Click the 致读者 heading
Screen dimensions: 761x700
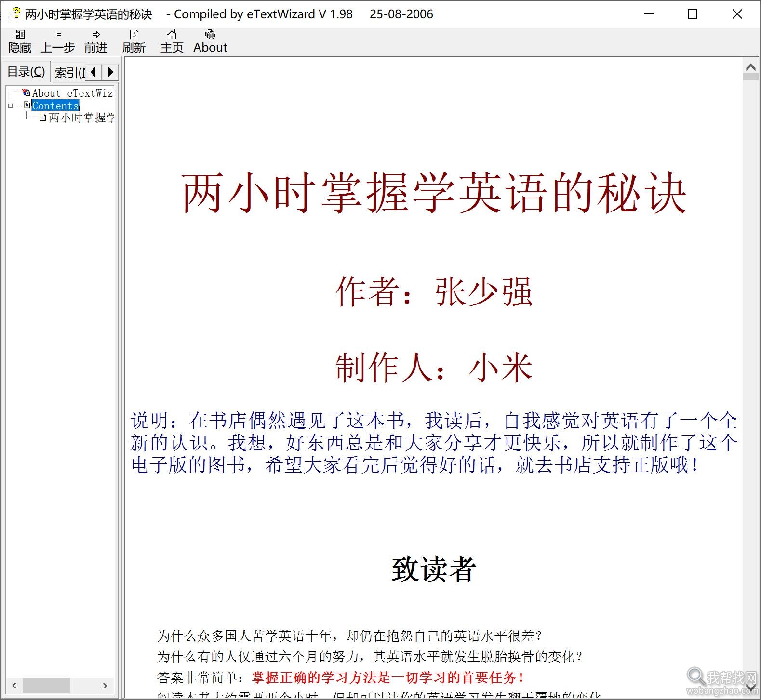(434, 569)
